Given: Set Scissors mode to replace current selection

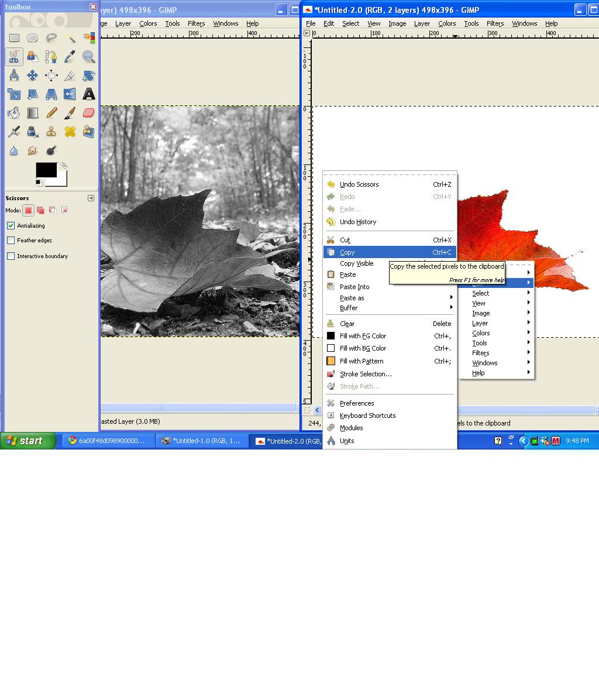Looking at the screenshot, I should [x=29, y=210].
